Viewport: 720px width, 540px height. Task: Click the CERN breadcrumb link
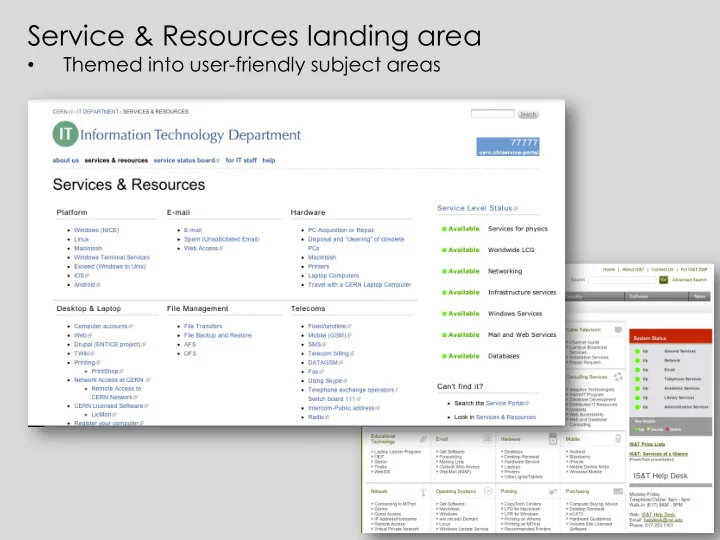point(62,112)
